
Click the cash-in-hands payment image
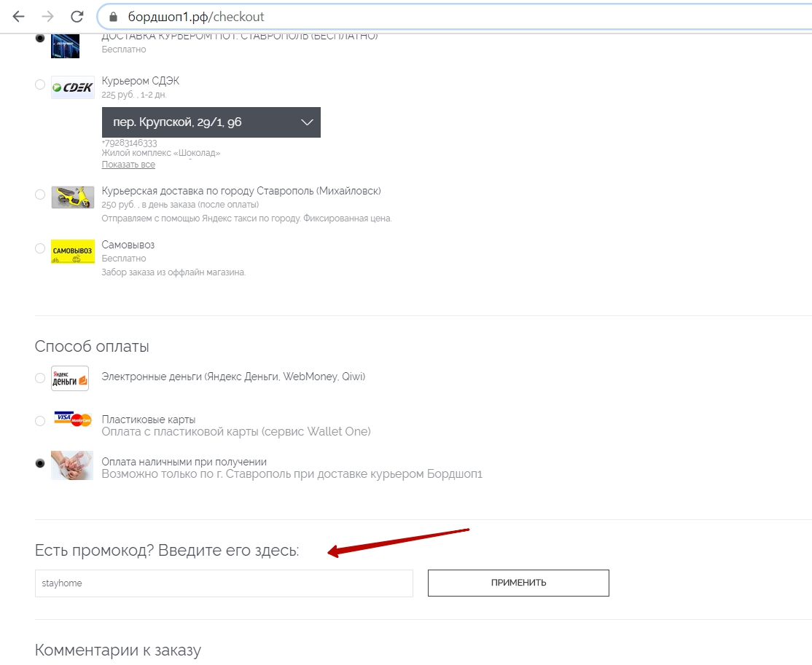(x=72, y=465)
